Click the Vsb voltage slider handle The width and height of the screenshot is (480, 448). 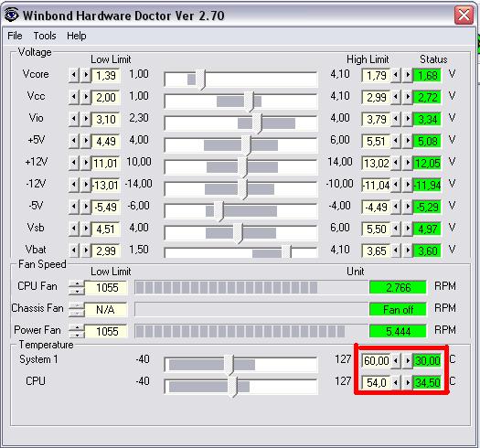tap(238, 233)
